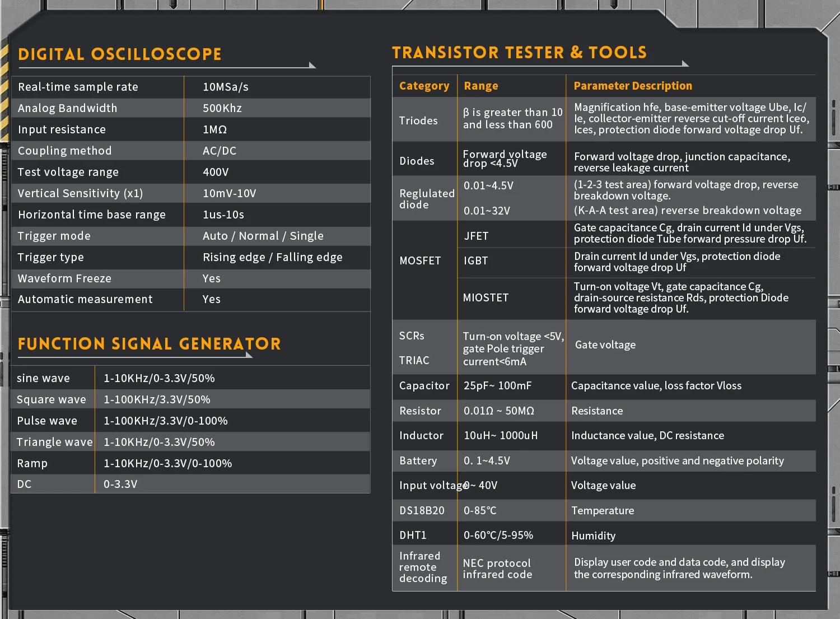Select the Rising edge / Falling edge value
The width and height of the screenshot is (840, 619).
click(272, 257)
